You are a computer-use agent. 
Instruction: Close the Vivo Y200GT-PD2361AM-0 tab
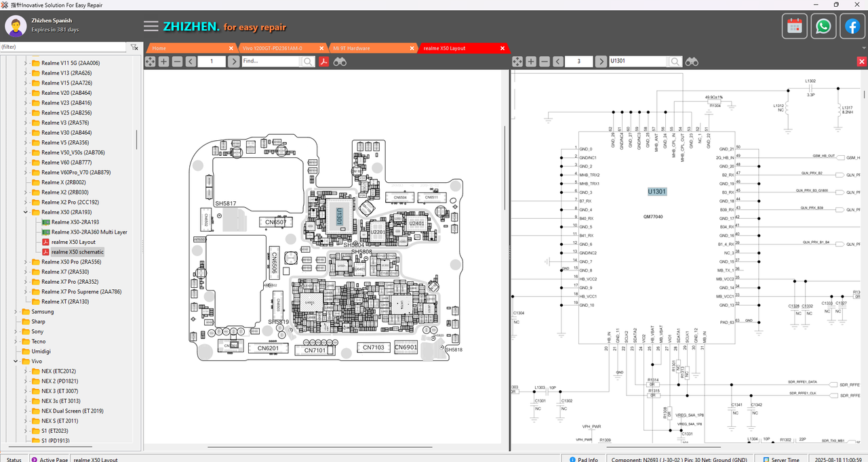pyautogui.click(x=320, y=48)
